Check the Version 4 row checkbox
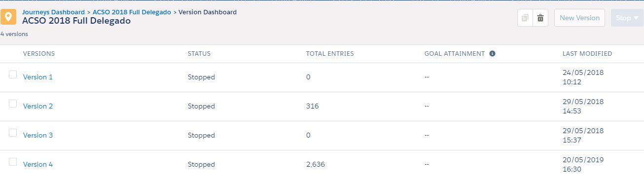The width and height of the screenshot is (644, 179). [x=13, y=162]
